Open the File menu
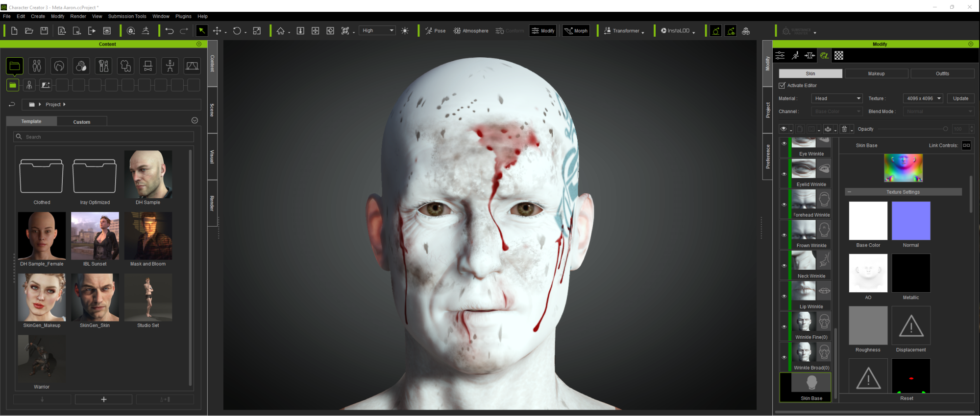 7,16
